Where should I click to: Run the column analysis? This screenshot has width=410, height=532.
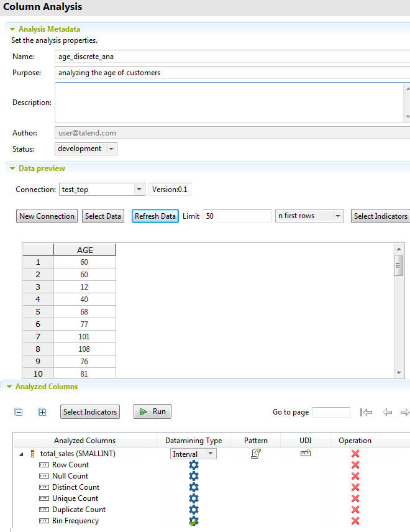[x=152, y=411]
